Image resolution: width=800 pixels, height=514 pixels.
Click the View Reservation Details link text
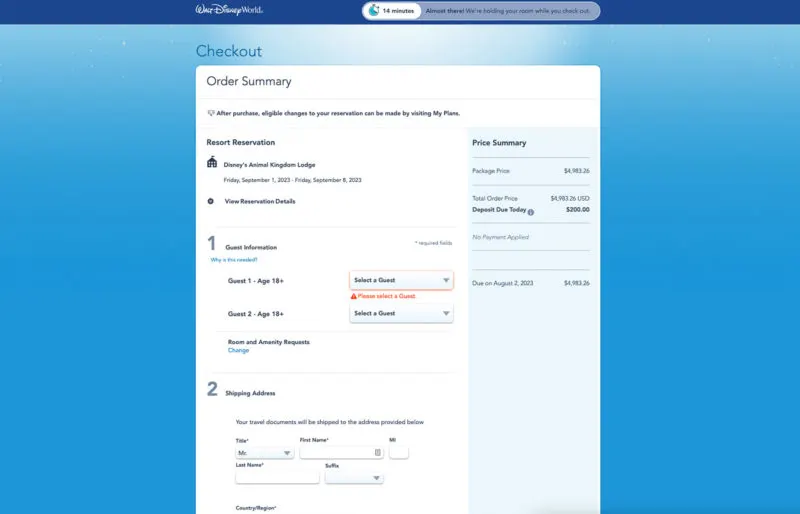[260, 201]
